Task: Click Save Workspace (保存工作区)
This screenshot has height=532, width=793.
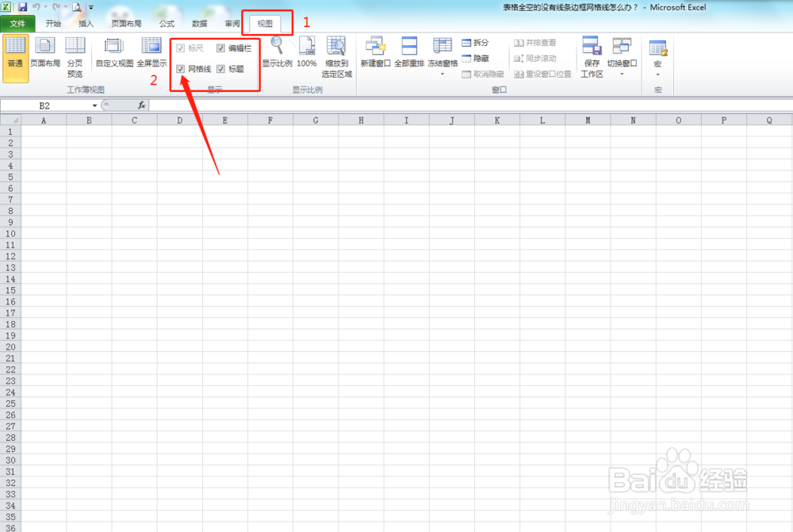Action: pos(592,57)
